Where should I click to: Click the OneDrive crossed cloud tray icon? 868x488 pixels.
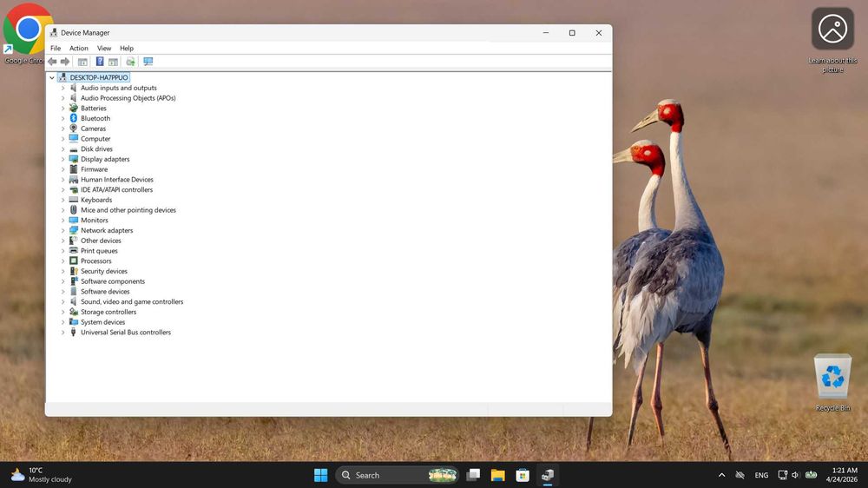740,475
